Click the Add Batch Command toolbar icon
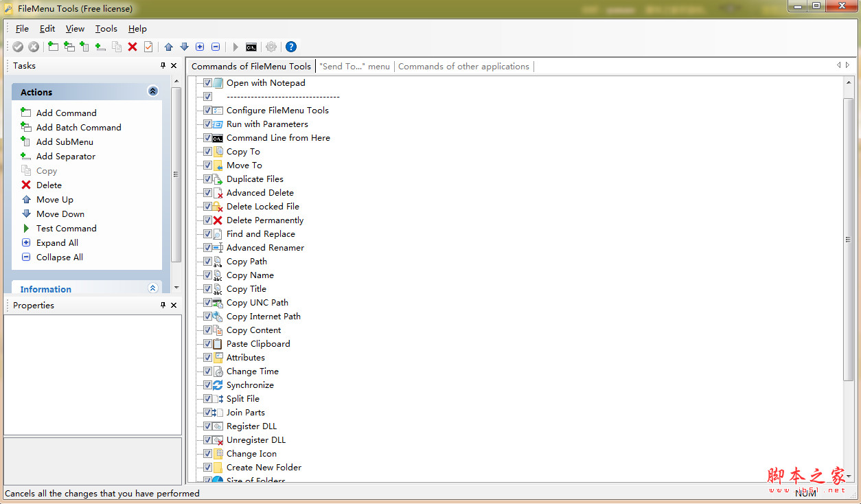Viewport: 861px width, 504px height. (x=69, y=47)
